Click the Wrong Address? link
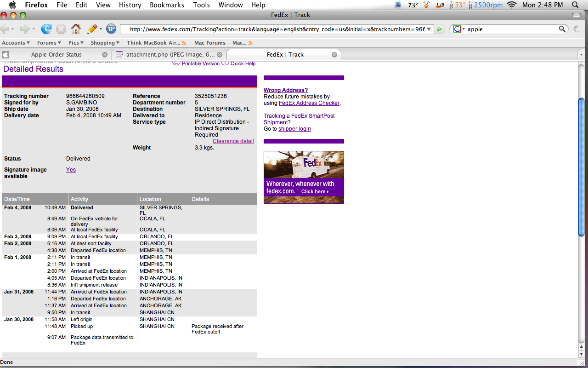The height and width of the screenshot is (368, 588). pos(286,90)
